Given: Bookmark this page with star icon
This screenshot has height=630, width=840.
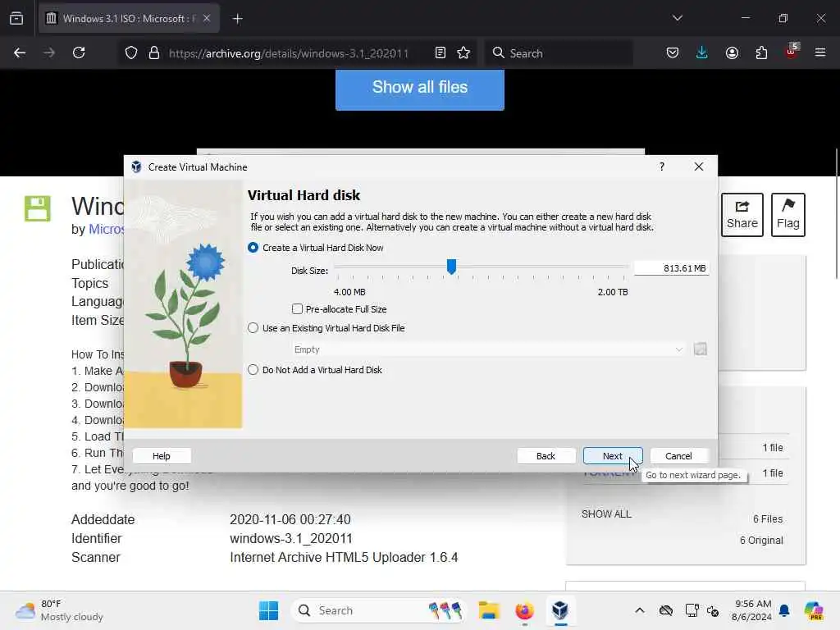Looking at the screenshot, I should [464, 53].
